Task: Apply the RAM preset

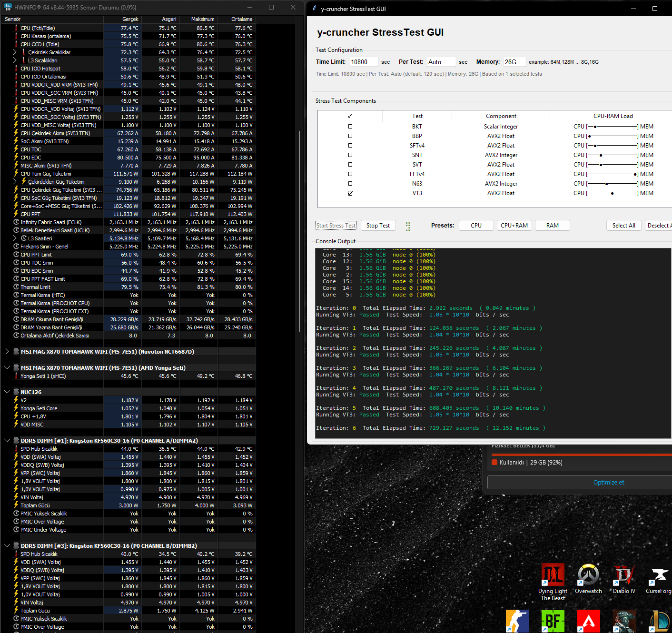Action: tap(553, 226)
